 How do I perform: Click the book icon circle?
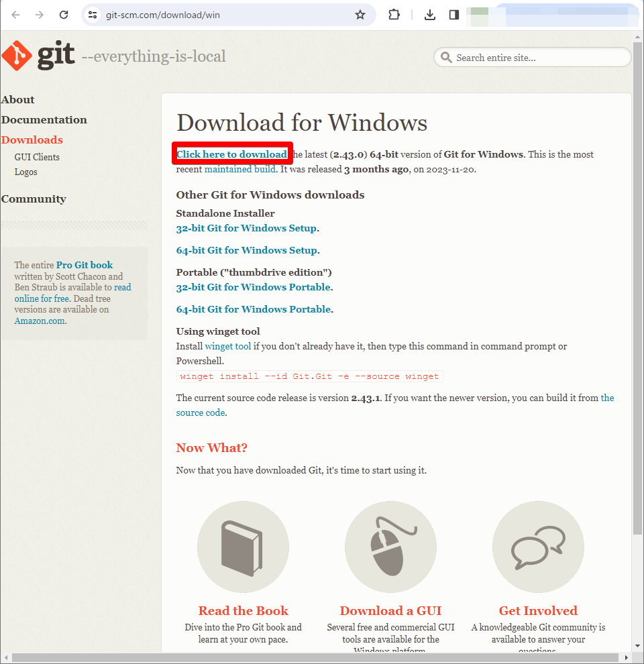244,547
